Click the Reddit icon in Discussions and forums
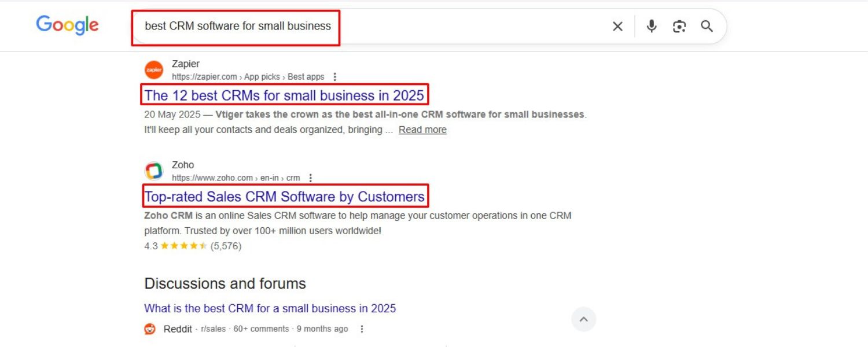The width and height of the screenshot is (868, 347). (x=149, y=328)
